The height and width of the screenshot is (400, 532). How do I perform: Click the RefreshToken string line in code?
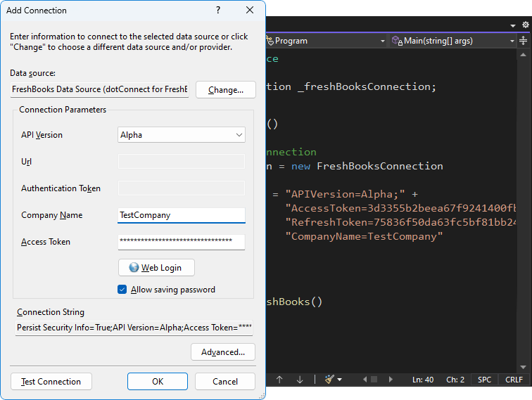tap(400, 222)
